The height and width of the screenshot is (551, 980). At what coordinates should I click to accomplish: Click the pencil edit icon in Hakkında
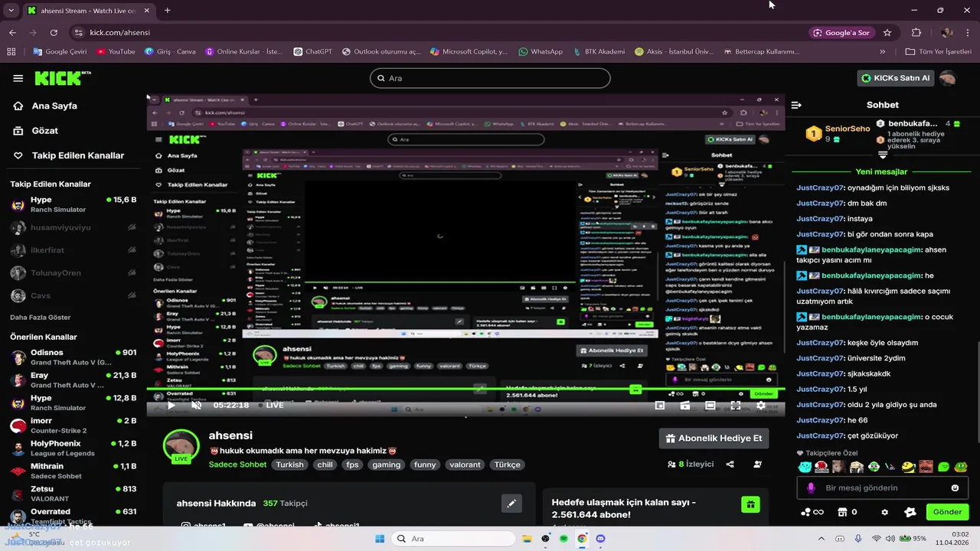[511, 503]
